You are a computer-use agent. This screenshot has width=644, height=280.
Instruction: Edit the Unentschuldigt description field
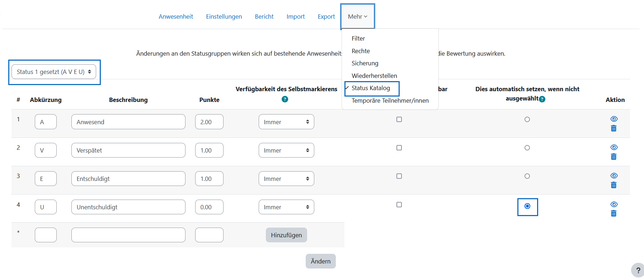coord(128,207)
